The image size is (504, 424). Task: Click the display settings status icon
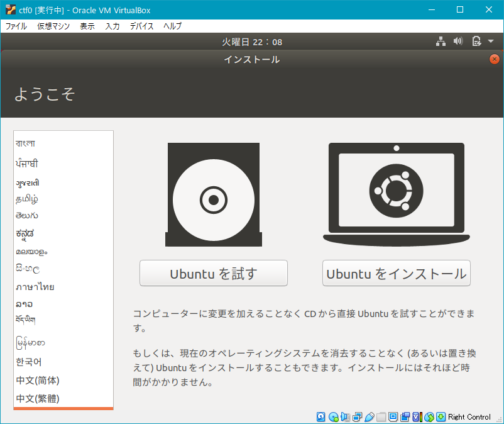pos(393,417)
